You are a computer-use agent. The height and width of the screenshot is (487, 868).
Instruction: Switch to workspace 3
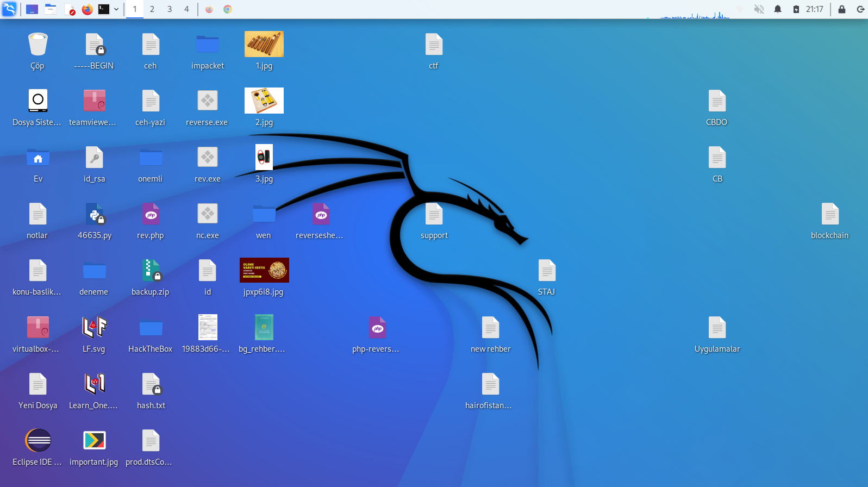click(170, 9)
